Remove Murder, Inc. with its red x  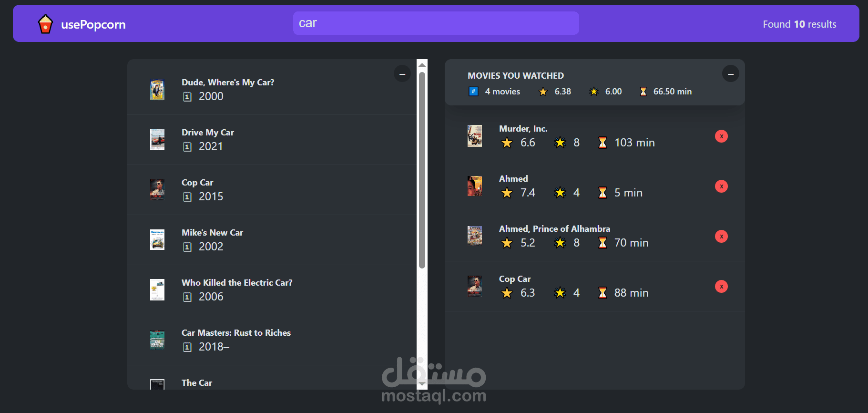721,136
